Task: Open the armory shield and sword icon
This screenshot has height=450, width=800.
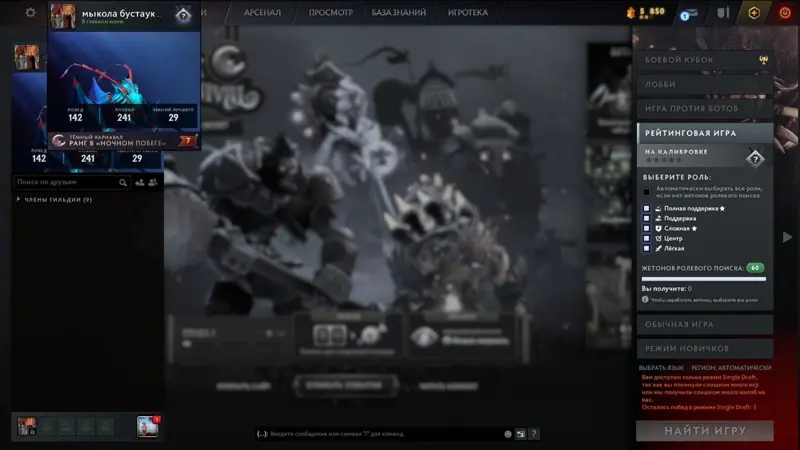Action: coord(723,13)
